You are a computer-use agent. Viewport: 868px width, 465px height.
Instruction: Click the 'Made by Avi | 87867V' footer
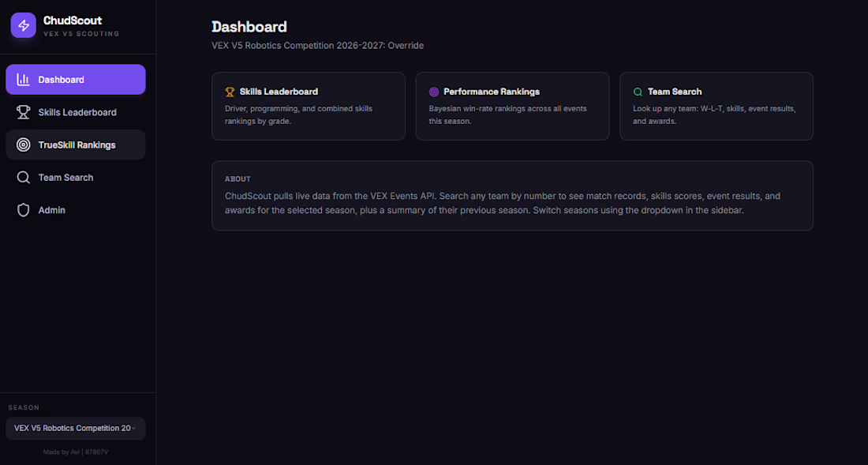click(x=76, y=452)
